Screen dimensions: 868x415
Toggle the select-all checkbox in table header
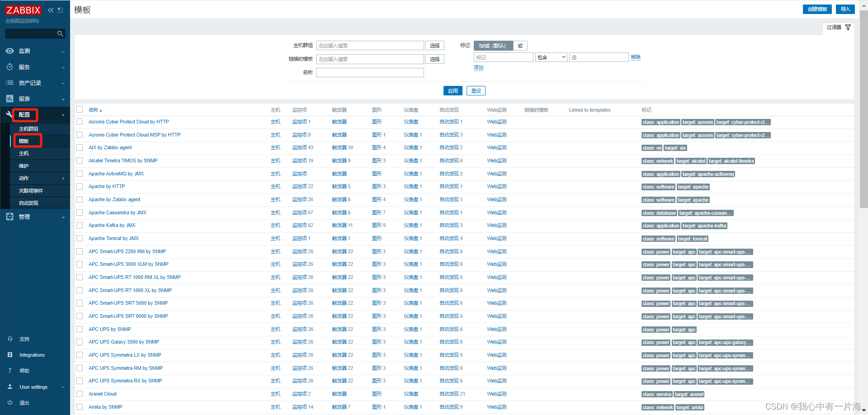(80, 109)
